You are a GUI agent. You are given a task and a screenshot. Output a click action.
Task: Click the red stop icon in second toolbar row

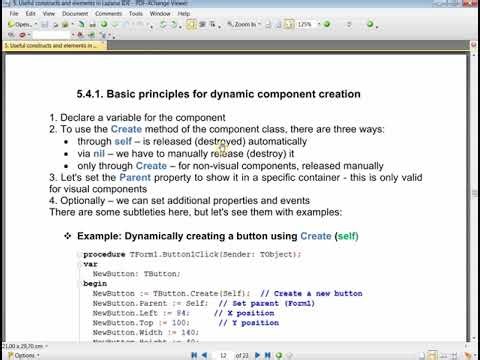[22, 35]
